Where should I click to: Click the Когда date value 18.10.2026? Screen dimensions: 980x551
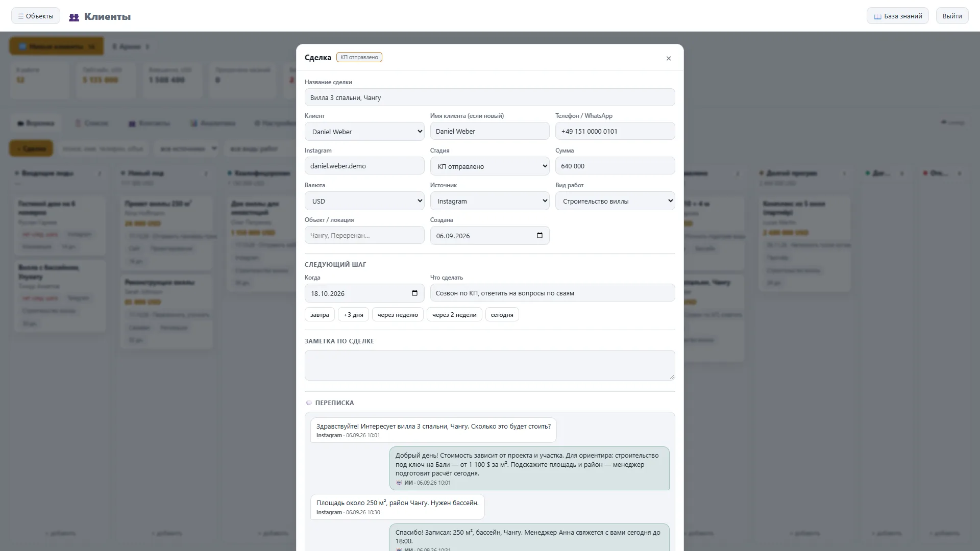pos(328,293)
